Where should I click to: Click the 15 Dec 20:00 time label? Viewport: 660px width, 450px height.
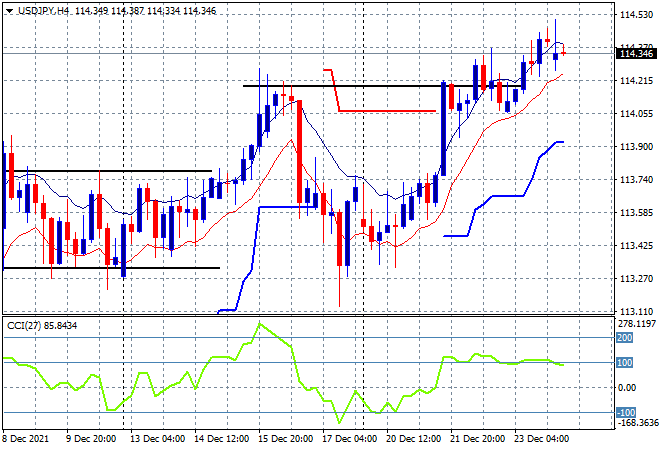(285, 439)
